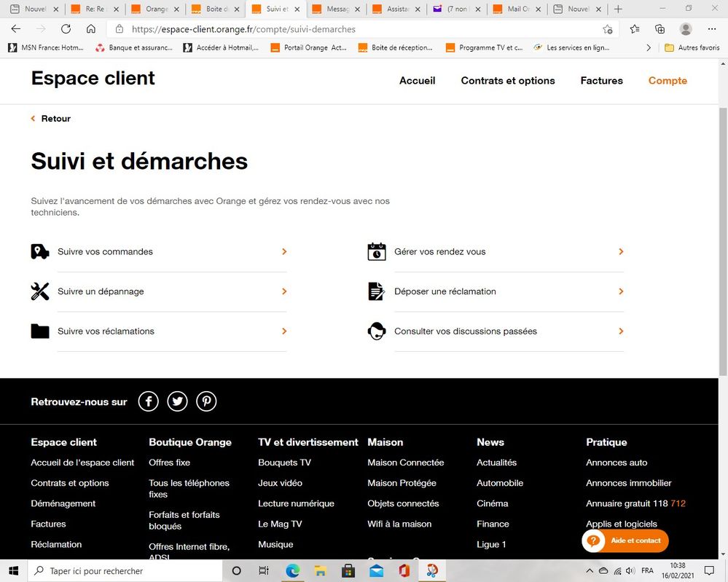Click the document pencil complaint icon
The width and height of the screenshot is (728, 582).
pyautogui.click(x=376, y=291)
